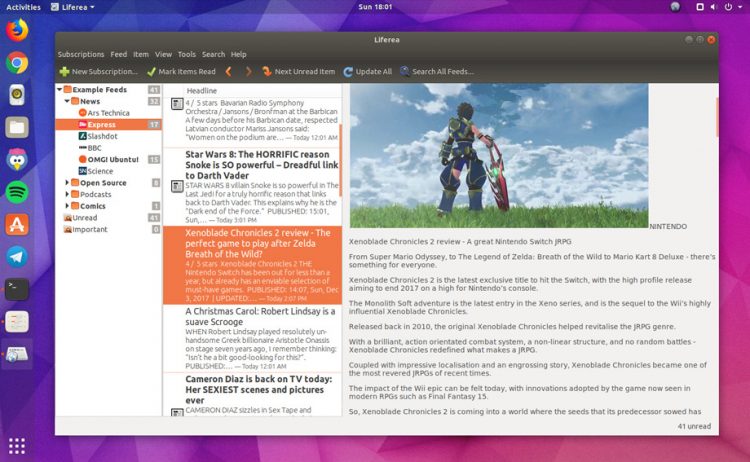Go to next item arrow
Screen dimensions: 750x462
point(248,72)
